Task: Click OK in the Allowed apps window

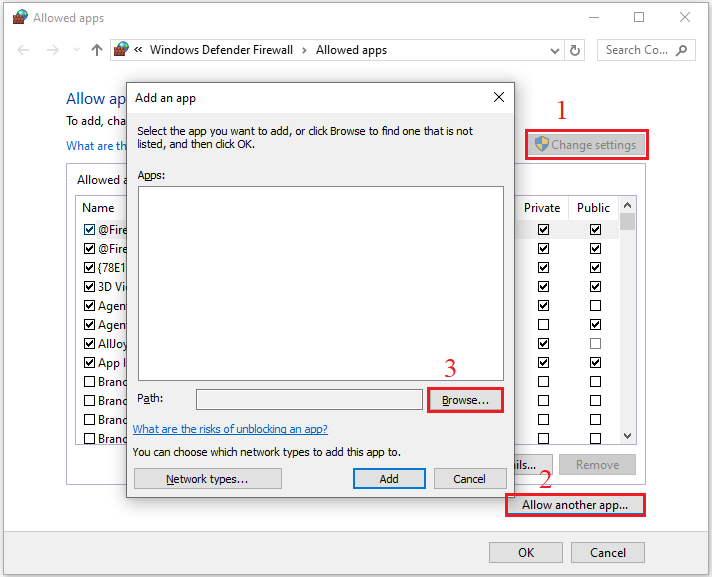Action: click(x=526, y=552)
